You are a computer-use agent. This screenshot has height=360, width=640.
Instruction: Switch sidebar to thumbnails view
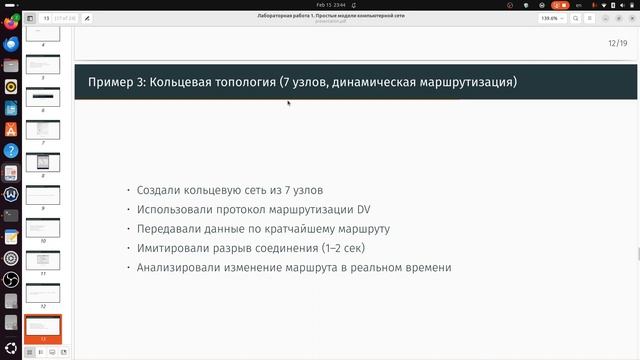(30, 352)
